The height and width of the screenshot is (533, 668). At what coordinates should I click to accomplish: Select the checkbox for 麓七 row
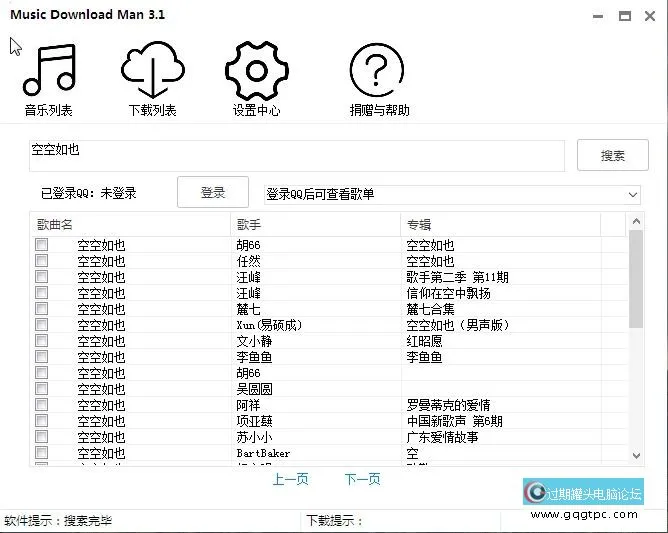pyautogui.click(x=41, y=308)
